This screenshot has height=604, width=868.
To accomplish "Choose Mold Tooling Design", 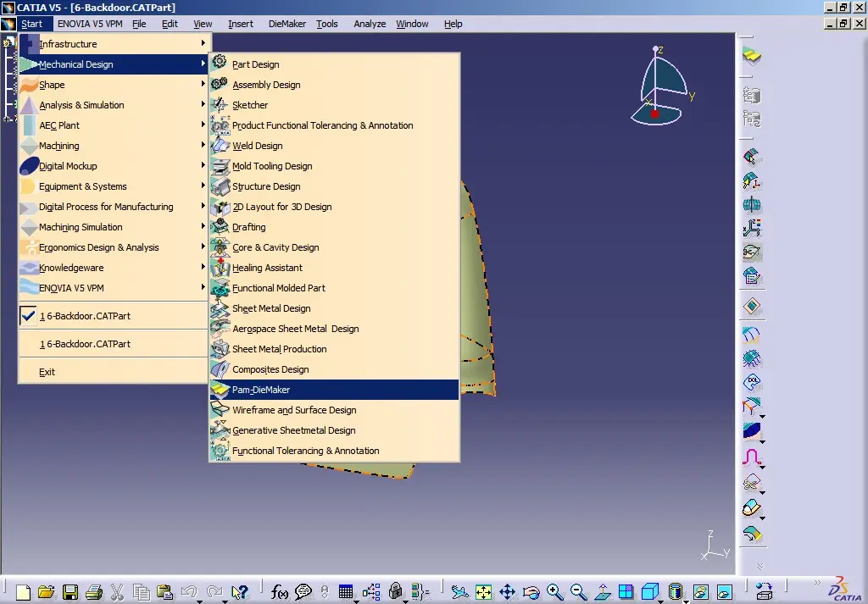I will pos(334,166).
